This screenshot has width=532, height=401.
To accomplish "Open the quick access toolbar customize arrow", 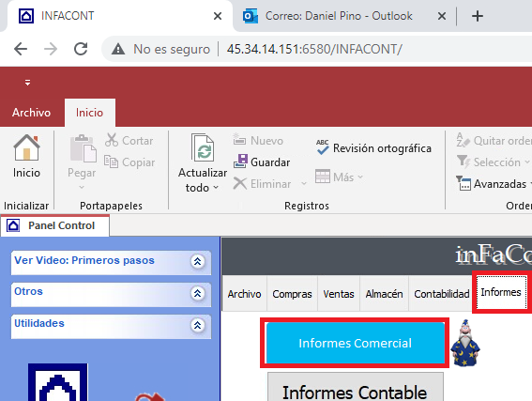I will point(27,82).
